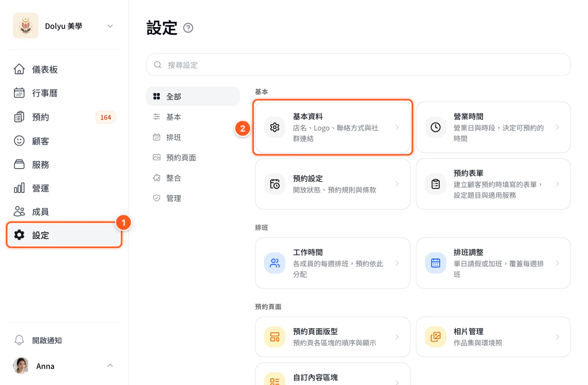Open the 營運 bar chart icon
This screenshot has width=588, height=385.
tap(19, 188)
